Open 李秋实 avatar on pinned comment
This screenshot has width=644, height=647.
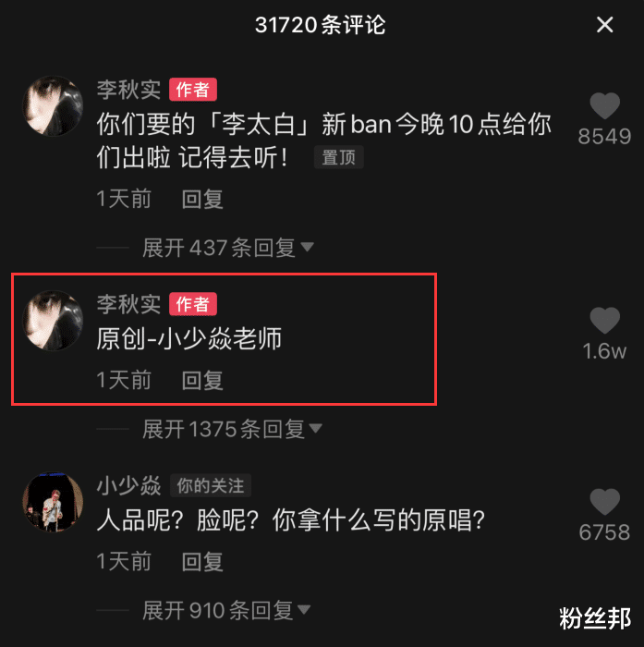click(53, 106)
